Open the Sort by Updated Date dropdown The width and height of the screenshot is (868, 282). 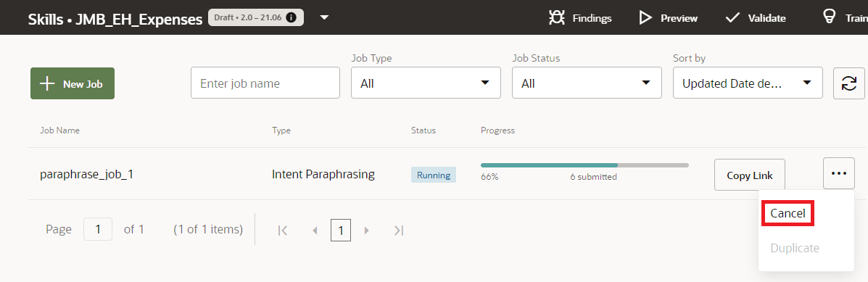[748, 83]
